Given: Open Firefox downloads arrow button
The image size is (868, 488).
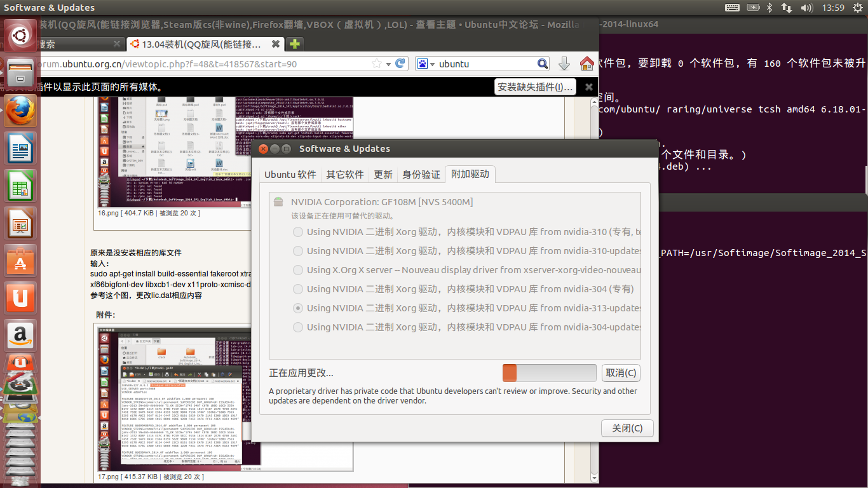Looking at the screenshot, I should pyautogui.click(x=564, y=64).
